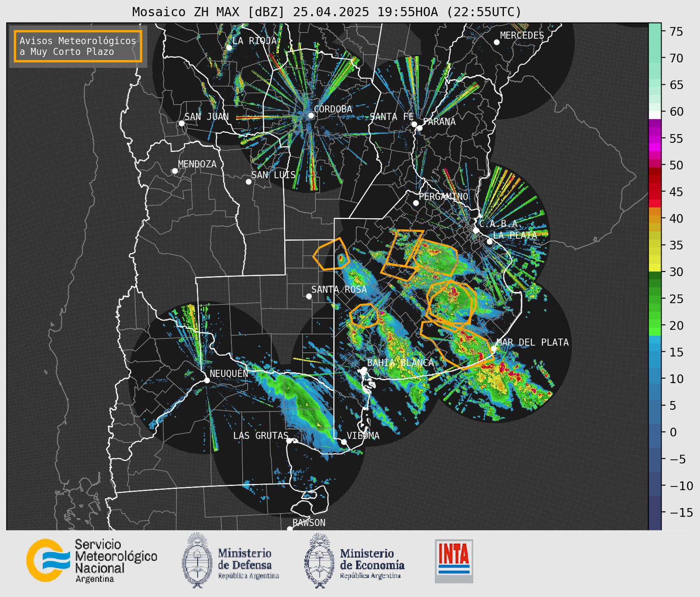This screenshot has height=597, width=700.
Task: Select the BAHÍA BLANCA city marker
Action: click(364, 369)
